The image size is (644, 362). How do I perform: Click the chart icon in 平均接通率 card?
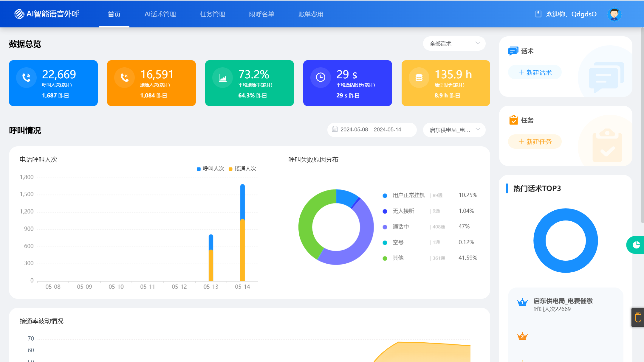[x=222, y=77]
